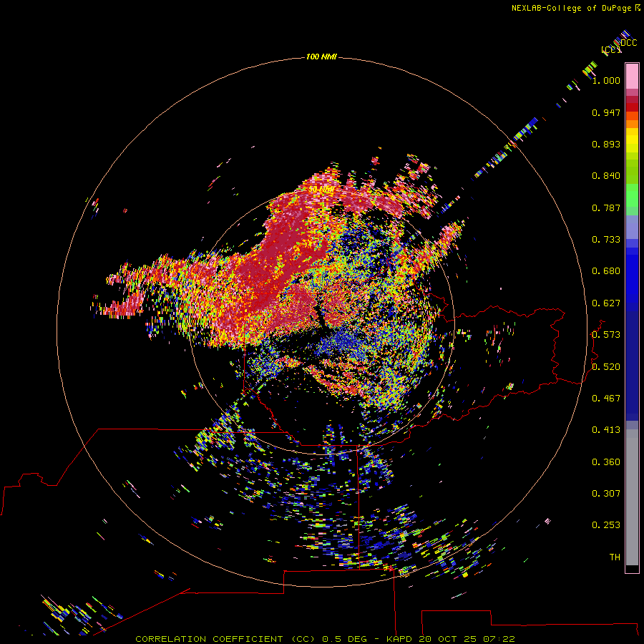Click the 0.360 scale value
Screen dimensions: 644x644
[606, 462]
